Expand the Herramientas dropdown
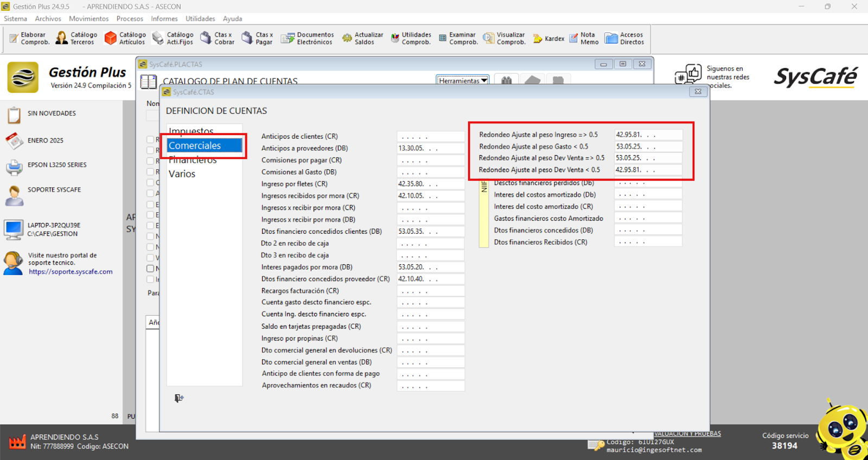 (462, 81)
